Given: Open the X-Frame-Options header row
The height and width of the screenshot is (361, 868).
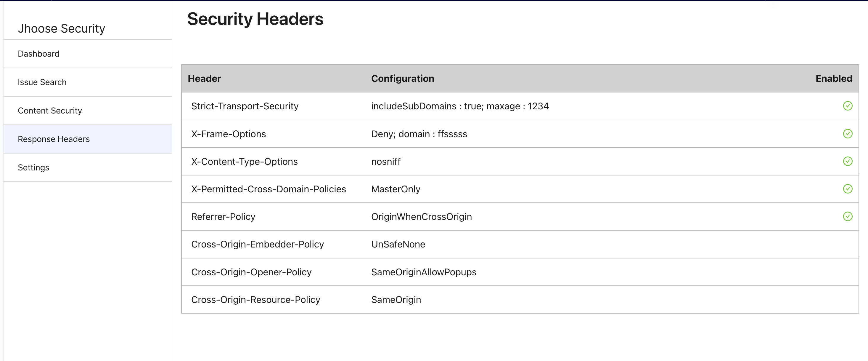Looking at the screenshot, I should tap(229, 134).
